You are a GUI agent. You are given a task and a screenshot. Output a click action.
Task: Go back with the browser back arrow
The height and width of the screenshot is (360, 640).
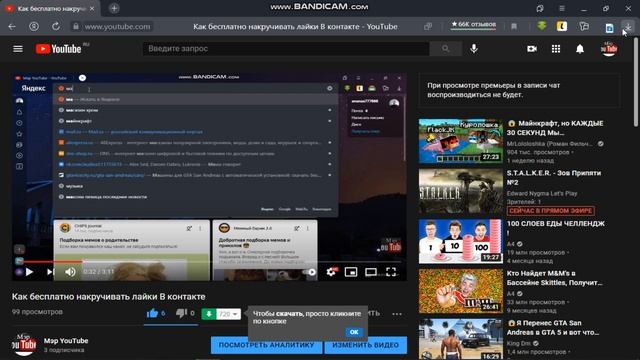[x=12, y=27]
